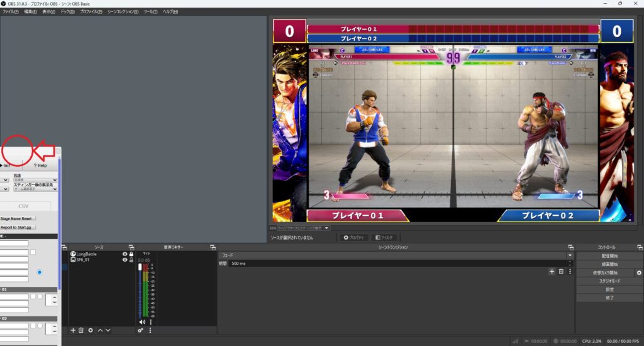Image resolution: width=644 pixels, height=346 pixels.
Task: Click the Report to Start.gg button
Action: point(18,227)
